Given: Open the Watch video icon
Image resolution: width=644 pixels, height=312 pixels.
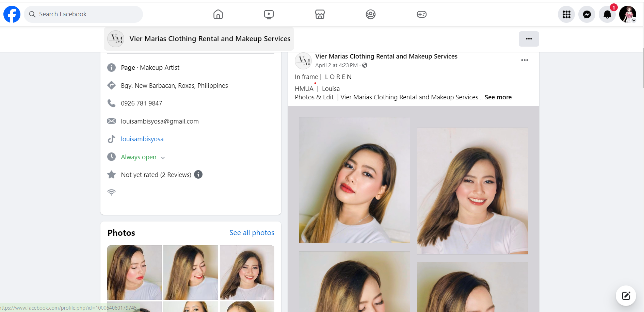Looking at the screenshot, I should click(269, 14).
